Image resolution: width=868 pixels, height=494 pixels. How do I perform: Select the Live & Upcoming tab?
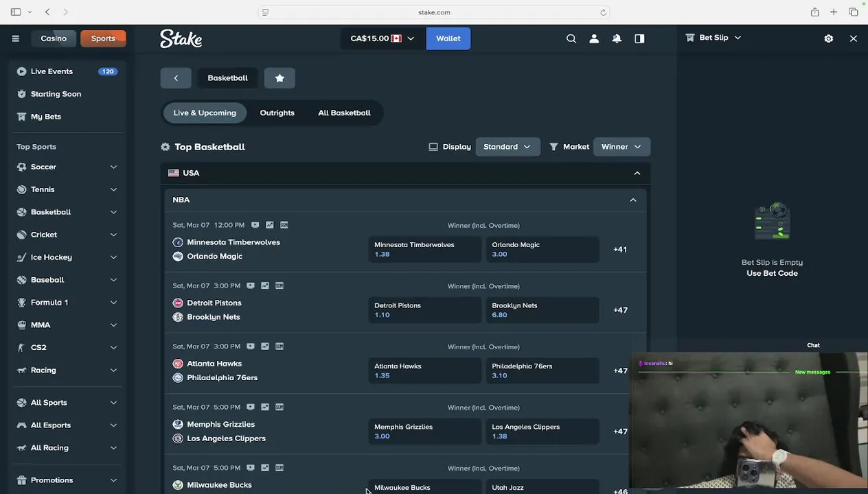point(205,113)
